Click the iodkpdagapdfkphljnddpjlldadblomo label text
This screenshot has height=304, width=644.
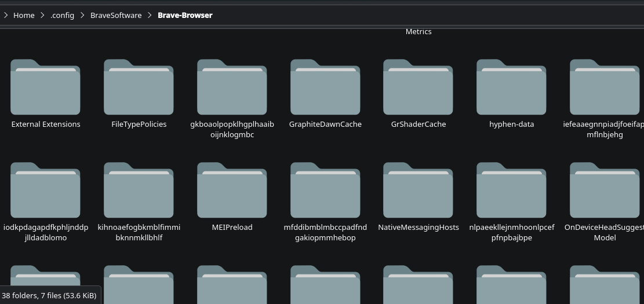click(x=46, y=232)
